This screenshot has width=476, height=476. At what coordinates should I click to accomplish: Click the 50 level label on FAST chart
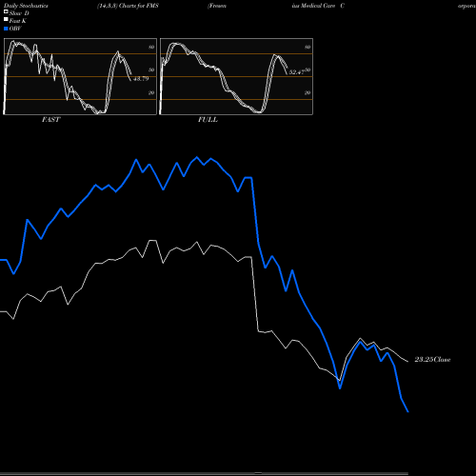(x=151, y=69)
